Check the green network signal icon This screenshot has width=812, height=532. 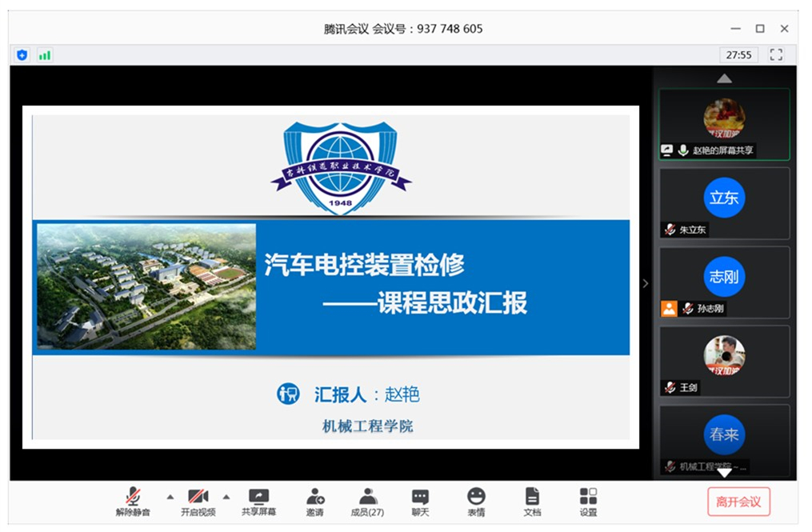coord(45,55)
